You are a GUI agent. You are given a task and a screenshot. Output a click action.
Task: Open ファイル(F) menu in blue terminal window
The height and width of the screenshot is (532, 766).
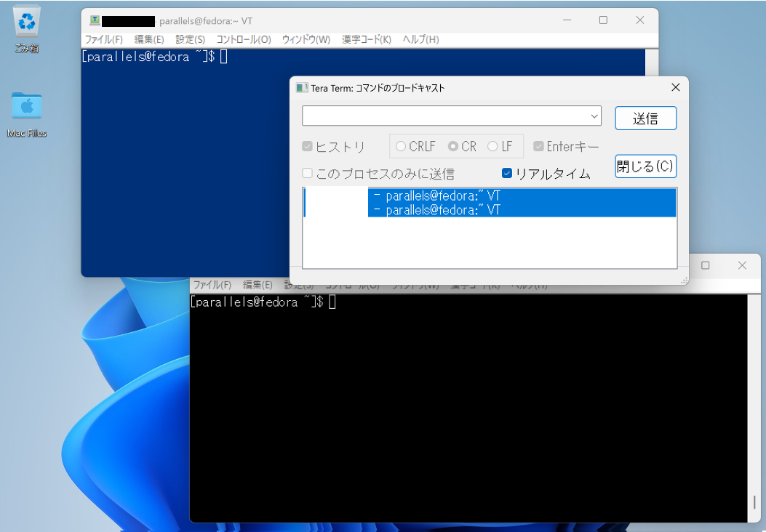pos(103,39)
